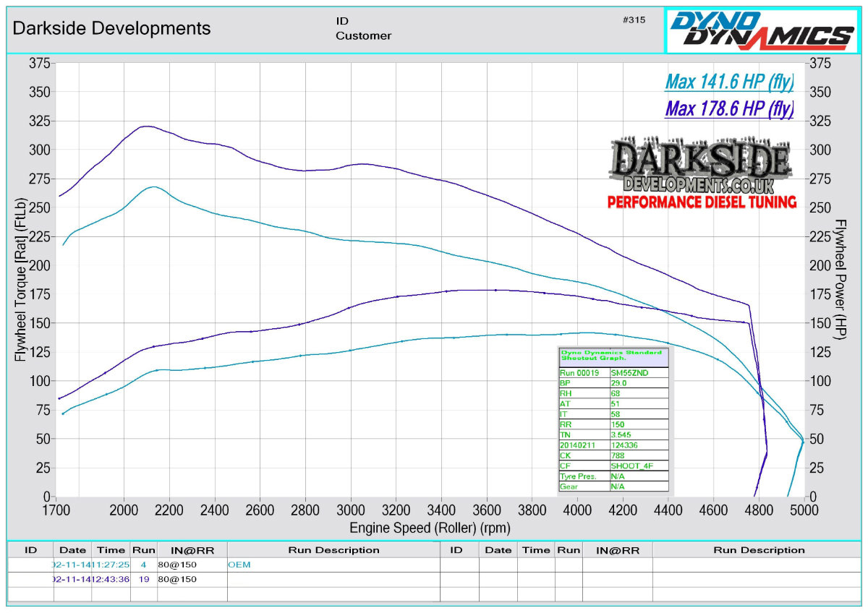868x613 pixels.
Task: Select the Max 178.6 HP label
Action: pyautogui.click(x=729, y=109)
